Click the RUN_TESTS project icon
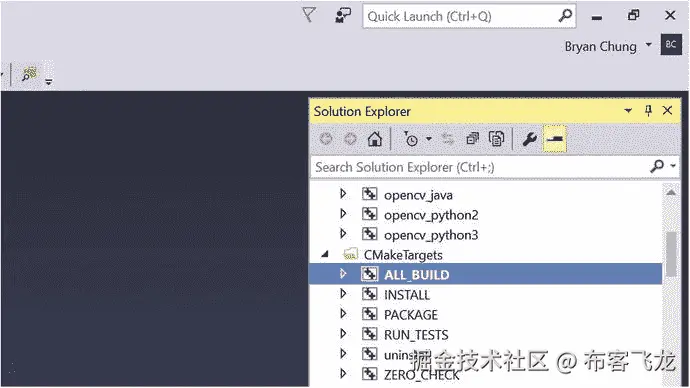Screen dimensions: 690x388 (369, 333)
